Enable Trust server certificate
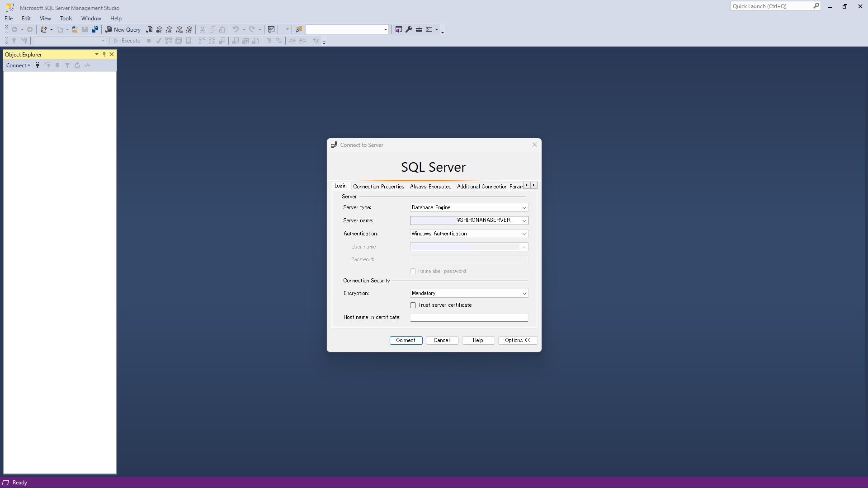The image size is (868, 488). tap(413, 305)
